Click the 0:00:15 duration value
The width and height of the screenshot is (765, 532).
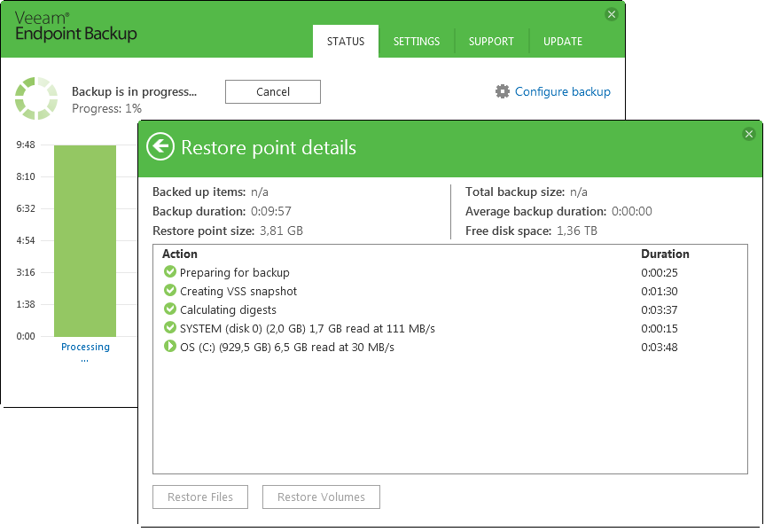[660, 328]
